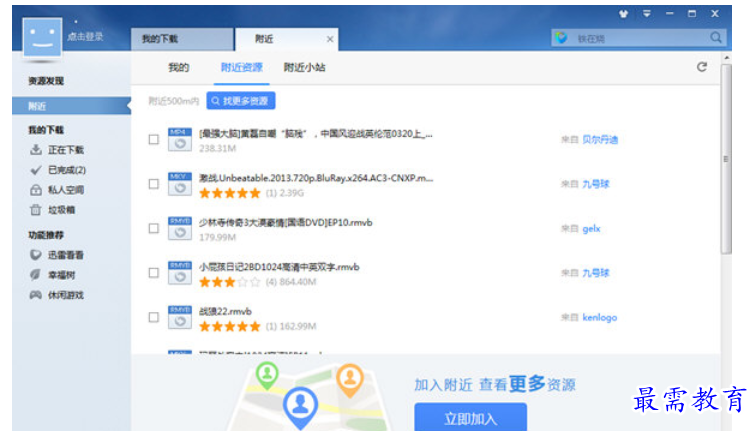This screenshot has width=755, height=431.
Task: Click the RMVB icon for 少林寺传奇
Action: coord(180,228)
